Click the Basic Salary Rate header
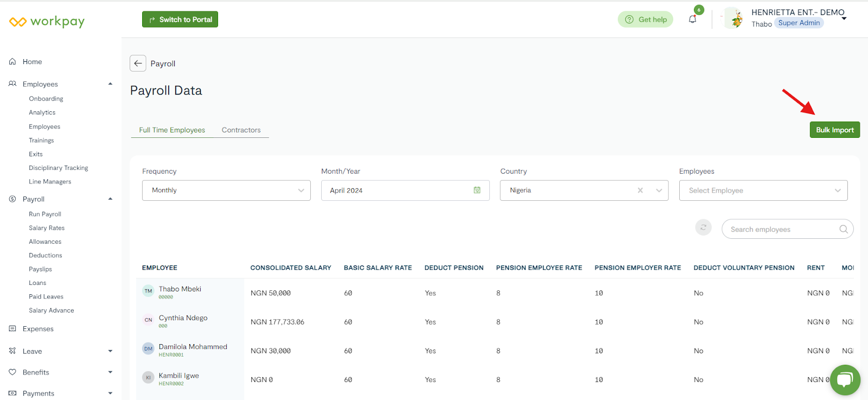This screenshot has width=868, height=400. point(378,268)
